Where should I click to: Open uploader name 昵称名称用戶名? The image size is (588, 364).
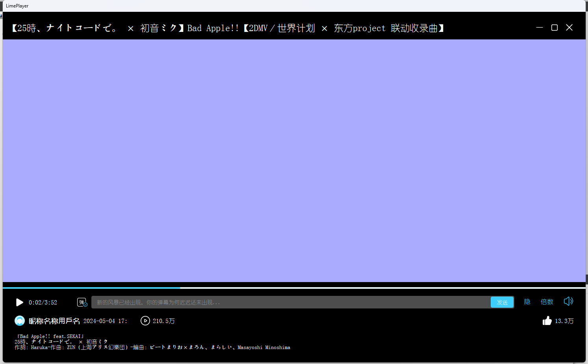[54, 321]
